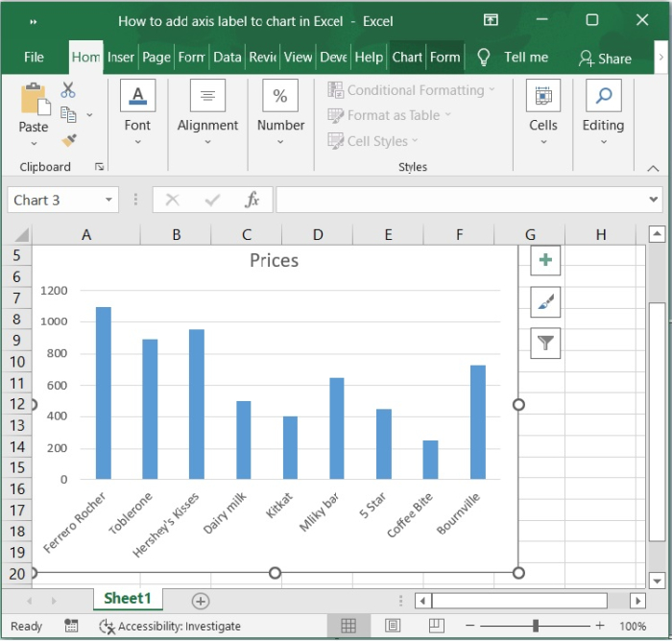Click the Cancel X formula bar icon

(x=172, y=200)
